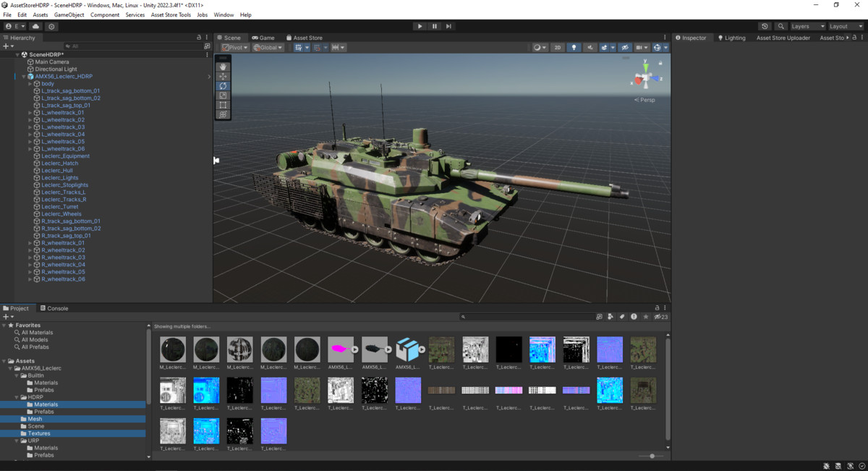Open the Layout dropdown
The height and width of the screenshot is (471, 868).
pyautogui.click(x=847, y=26)
